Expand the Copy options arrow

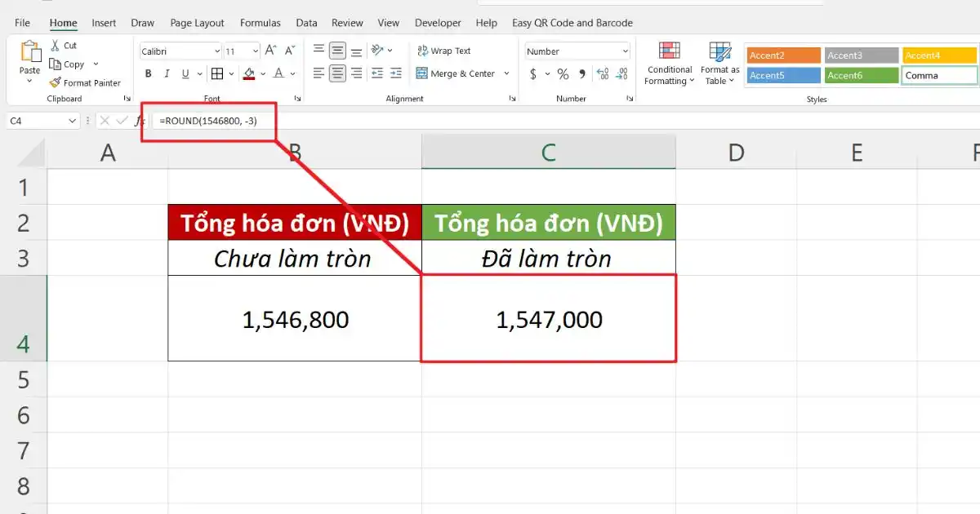point(96,64)
